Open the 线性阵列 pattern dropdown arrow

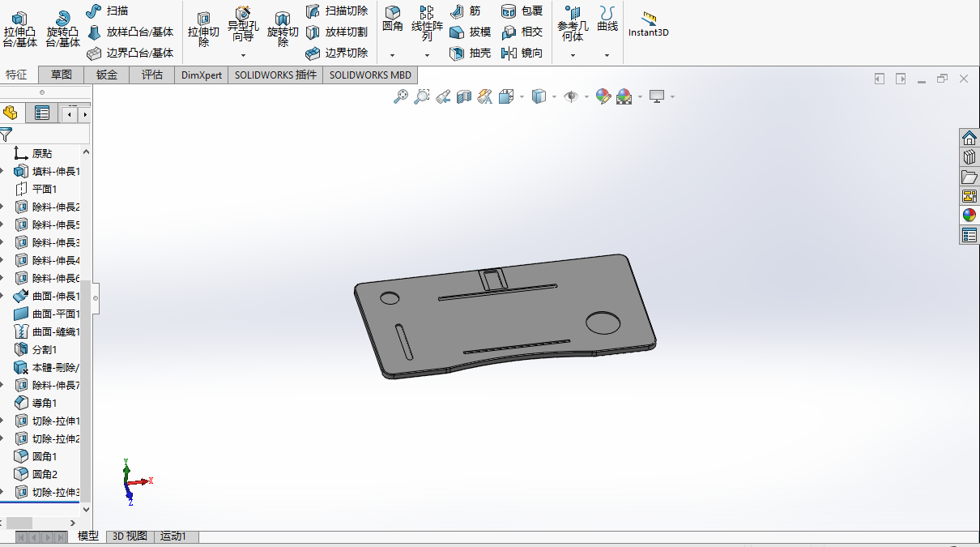click(427, 55)
